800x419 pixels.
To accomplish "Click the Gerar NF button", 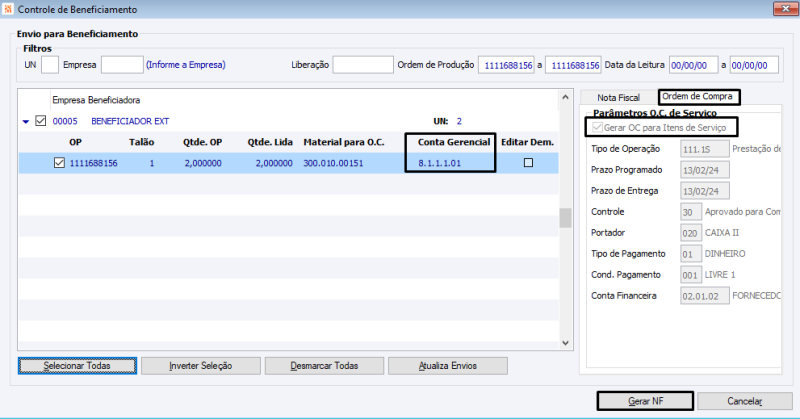I will click(645, 401).
